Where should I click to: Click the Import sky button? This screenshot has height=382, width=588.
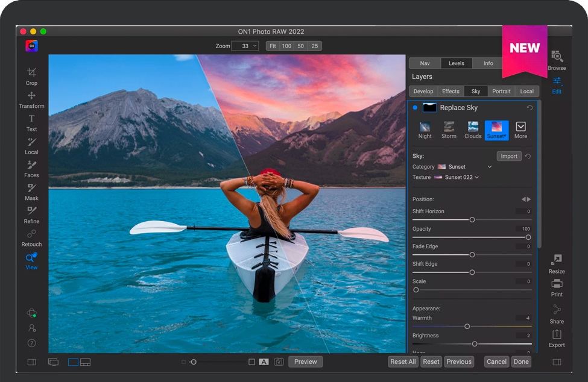pyautogui.click(x=508, y=156)
